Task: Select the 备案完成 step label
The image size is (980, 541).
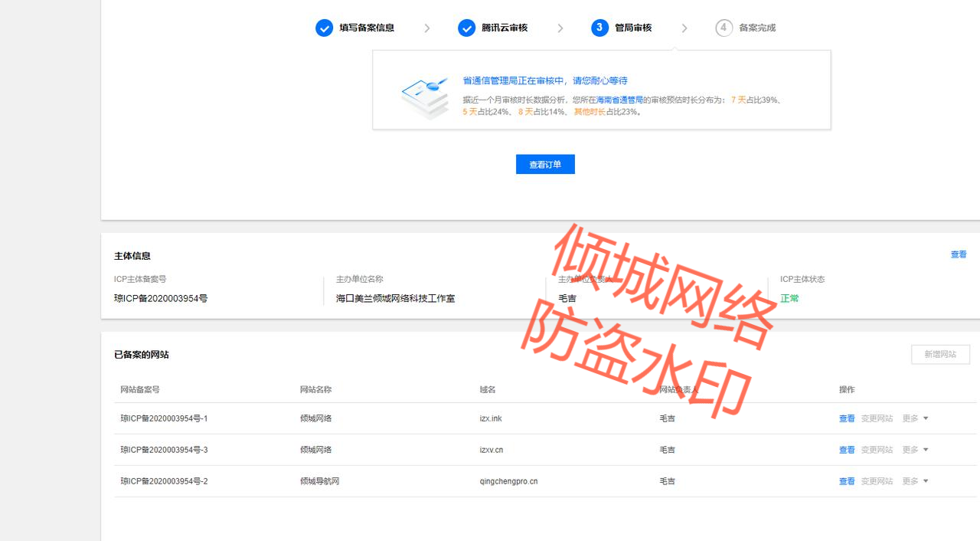Action: click(x=757, y=28)
